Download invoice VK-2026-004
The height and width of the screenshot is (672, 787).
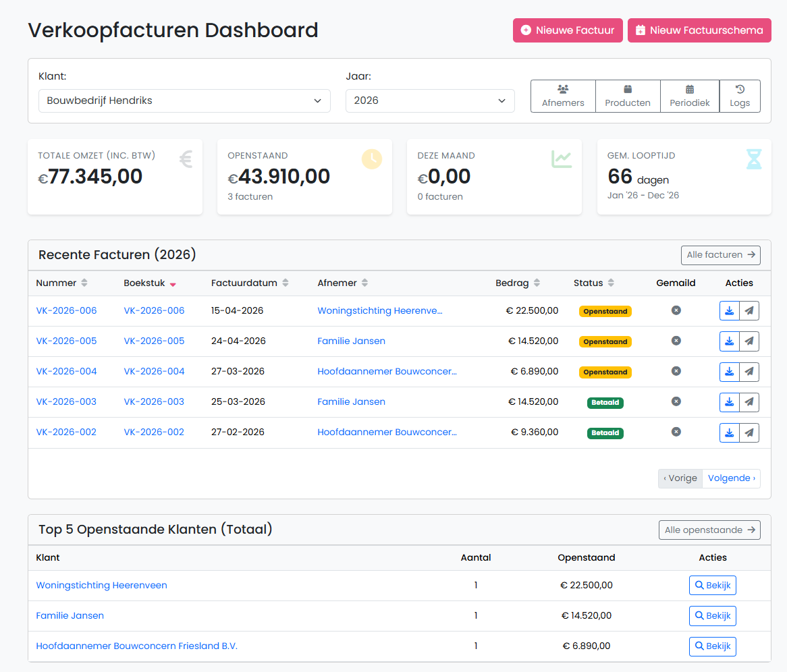729,372
